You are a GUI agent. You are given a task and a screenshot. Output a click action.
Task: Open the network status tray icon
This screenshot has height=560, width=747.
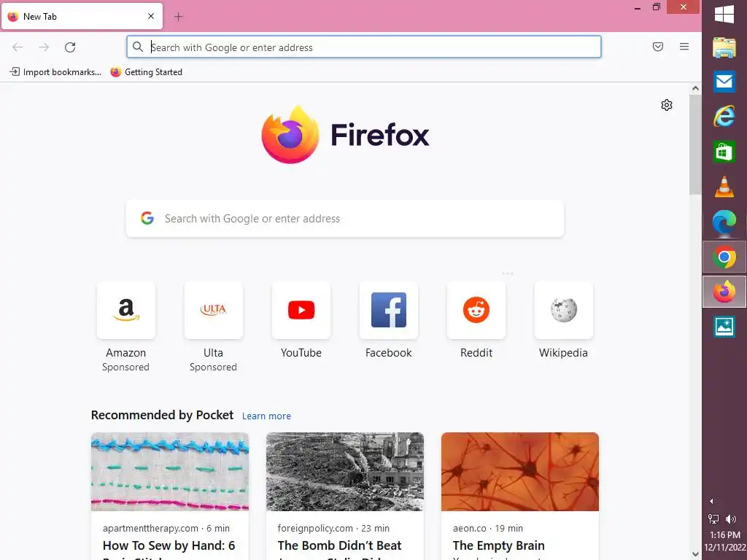pyautogui.click(x=713, y=519)
